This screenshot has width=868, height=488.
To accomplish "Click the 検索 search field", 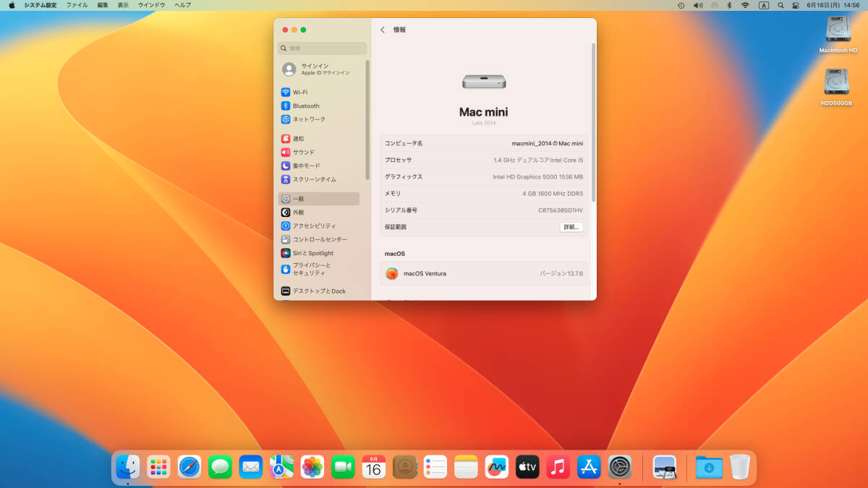I will (x=322, y=48).
